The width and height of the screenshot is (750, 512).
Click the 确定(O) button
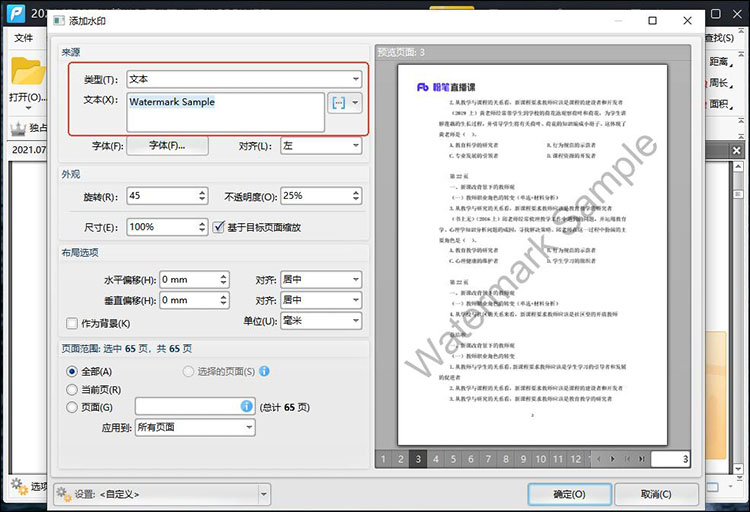(569, 494)
